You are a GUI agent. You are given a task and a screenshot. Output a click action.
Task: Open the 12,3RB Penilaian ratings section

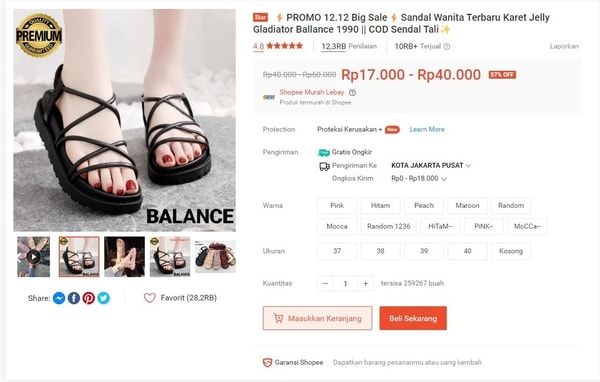[349, 46]
